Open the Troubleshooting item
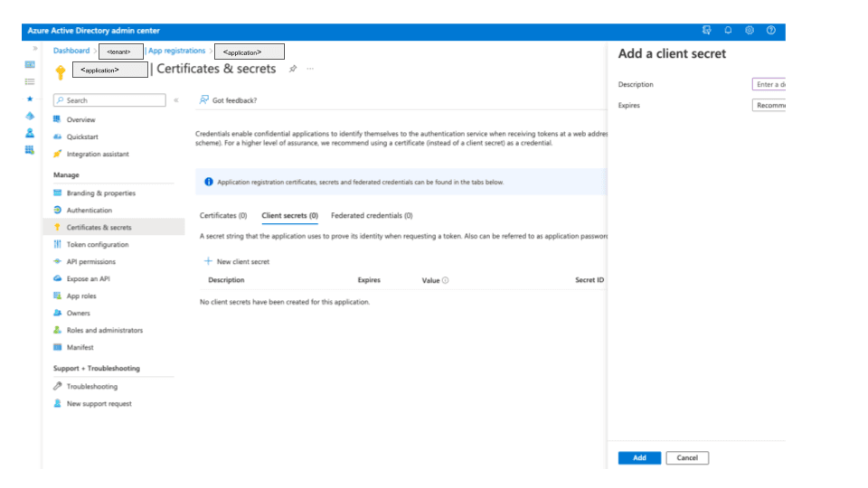 pos(92,386)
